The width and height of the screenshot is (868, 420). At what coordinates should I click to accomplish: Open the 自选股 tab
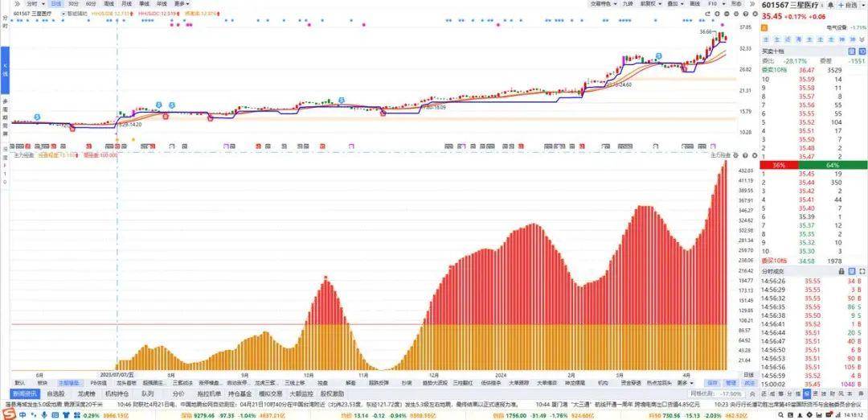tap(55, 393)
